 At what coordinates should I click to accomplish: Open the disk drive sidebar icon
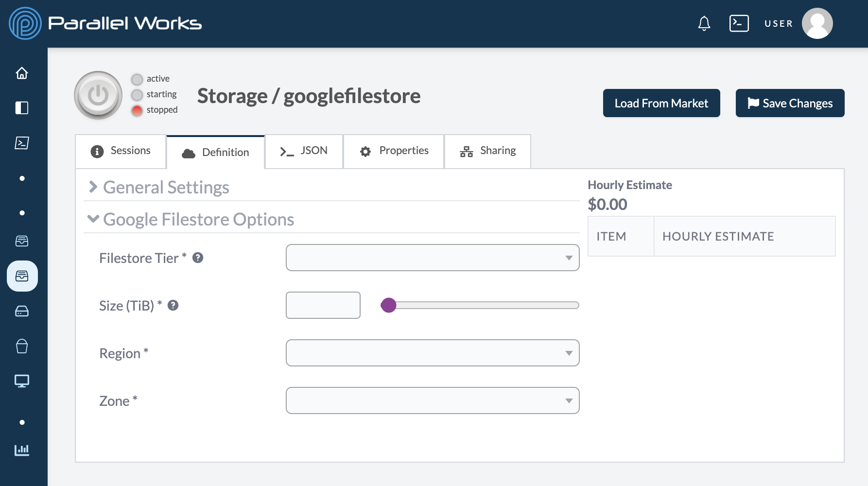(22, 311)
